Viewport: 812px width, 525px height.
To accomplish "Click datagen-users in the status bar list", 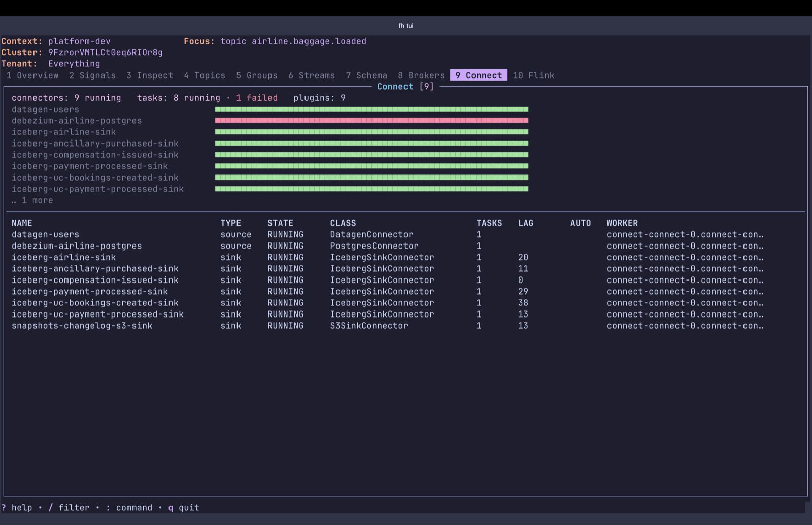I will pyautogui.click(x=45, y=109).
